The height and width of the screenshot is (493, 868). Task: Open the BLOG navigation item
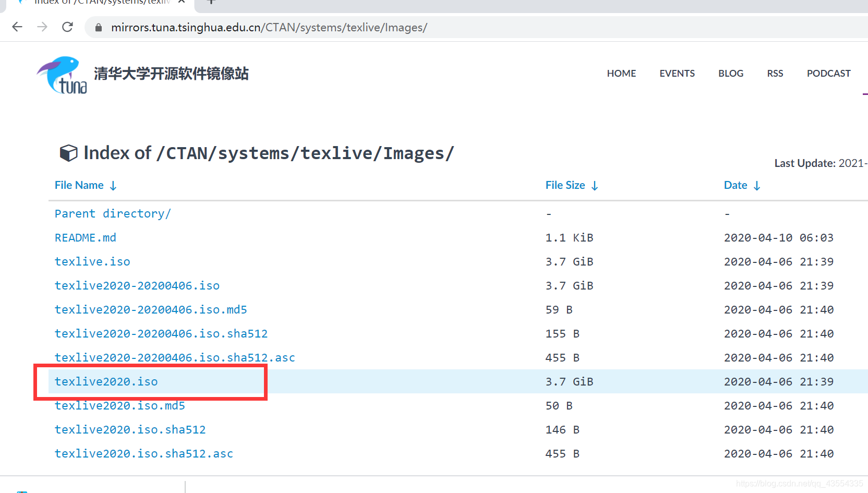(731, 74)
